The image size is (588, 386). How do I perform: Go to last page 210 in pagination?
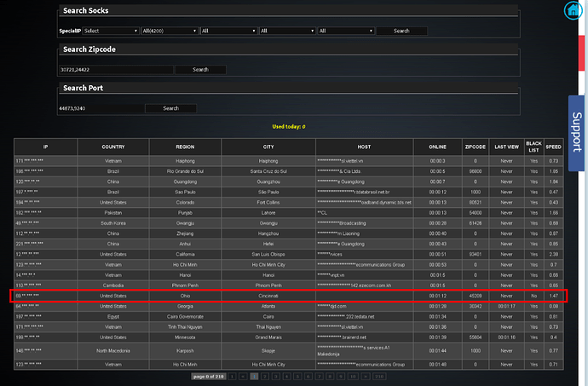coord(379,375)
